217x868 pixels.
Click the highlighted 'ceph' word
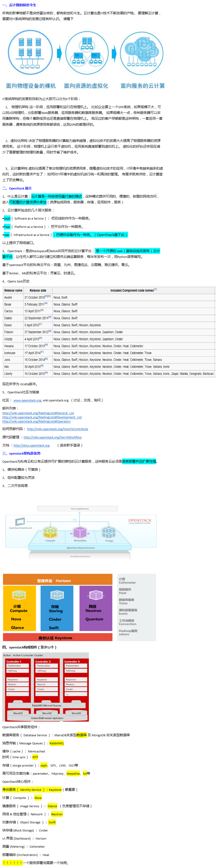[44, 765]
